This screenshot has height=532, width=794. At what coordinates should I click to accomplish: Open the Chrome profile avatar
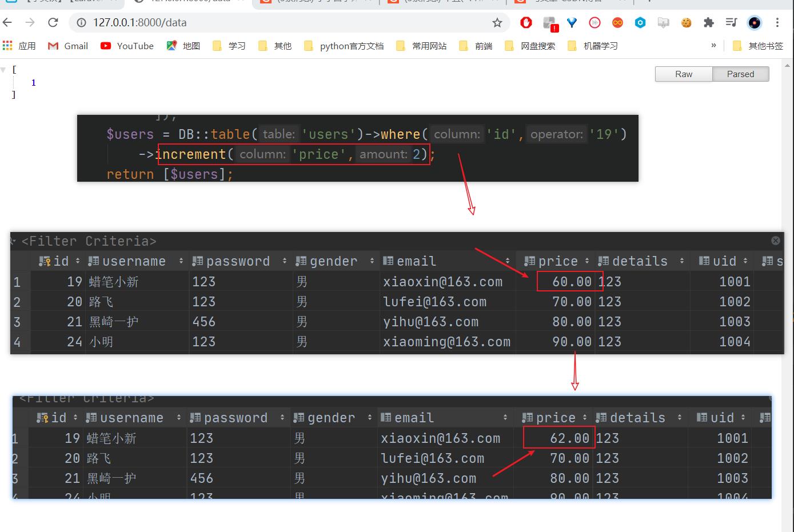tap(755, 22)
